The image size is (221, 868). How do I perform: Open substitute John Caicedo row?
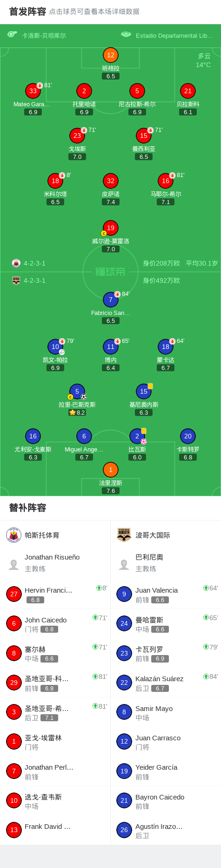click(x=55, y=623)
